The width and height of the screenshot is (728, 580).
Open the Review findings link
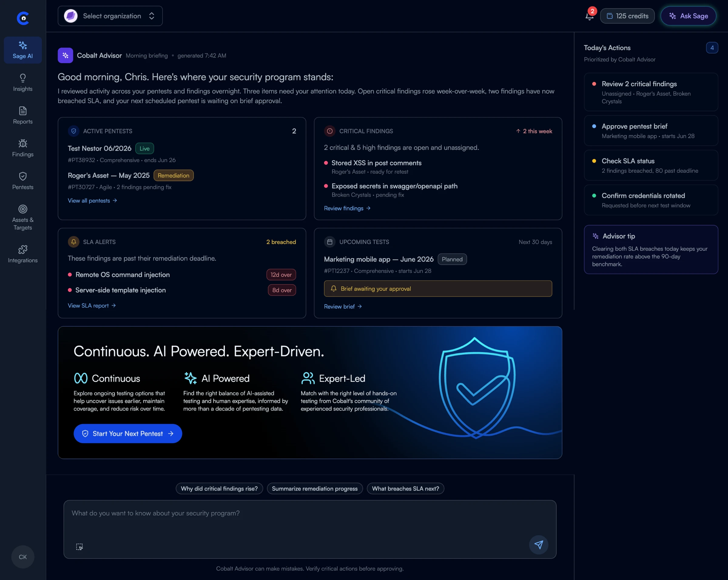347,208
